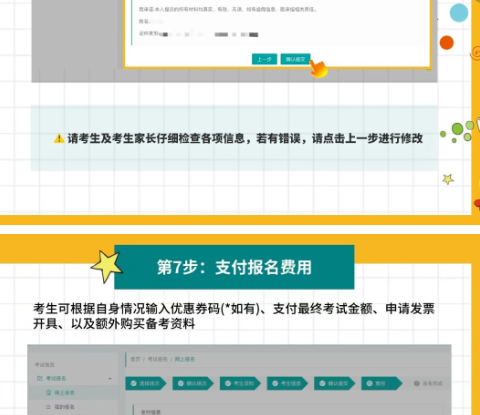Select the 确认场次 step in the progress bar
Screen dimensions: 480x415
(x=193, y=383)
